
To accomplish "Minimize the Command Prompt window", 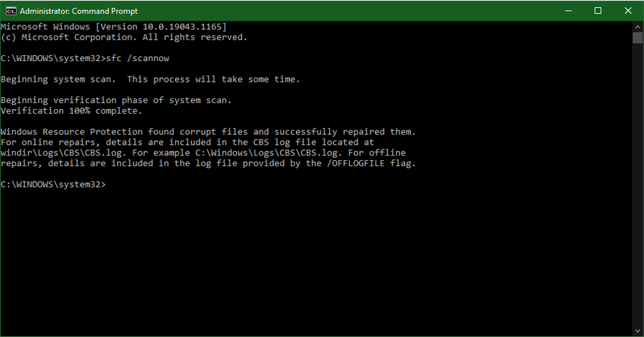I will (x=568, y=11).
